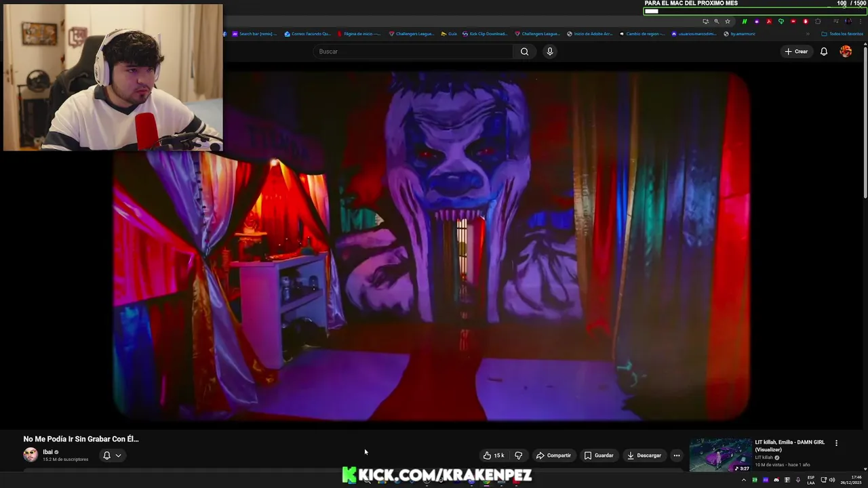
Task: Click the YouTube search magnifier button
Action: point(524,52)
